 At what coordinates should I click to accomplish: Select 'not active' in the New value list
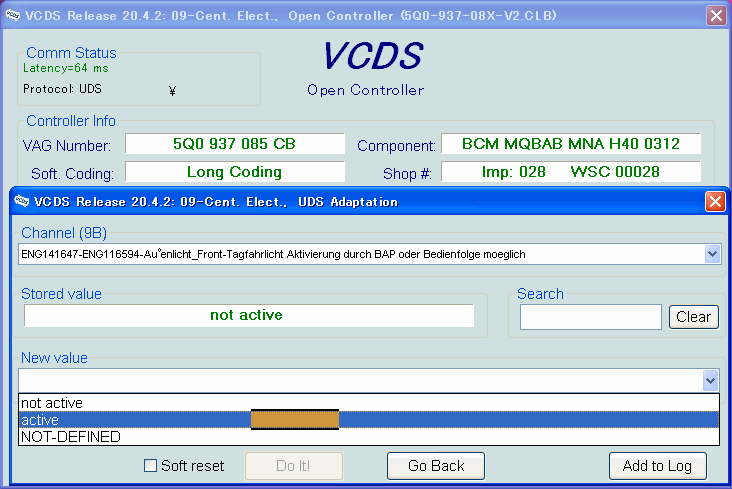tap(369, 403)
